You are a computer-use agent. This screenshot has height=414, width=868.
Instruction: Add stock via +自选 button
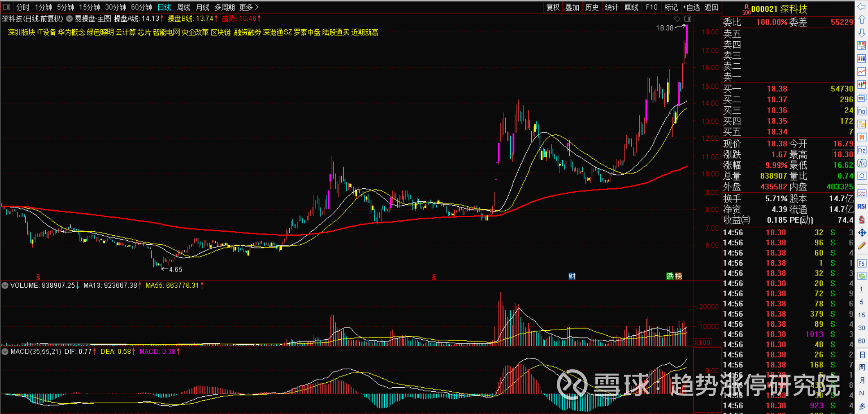(x=691, y=7)
